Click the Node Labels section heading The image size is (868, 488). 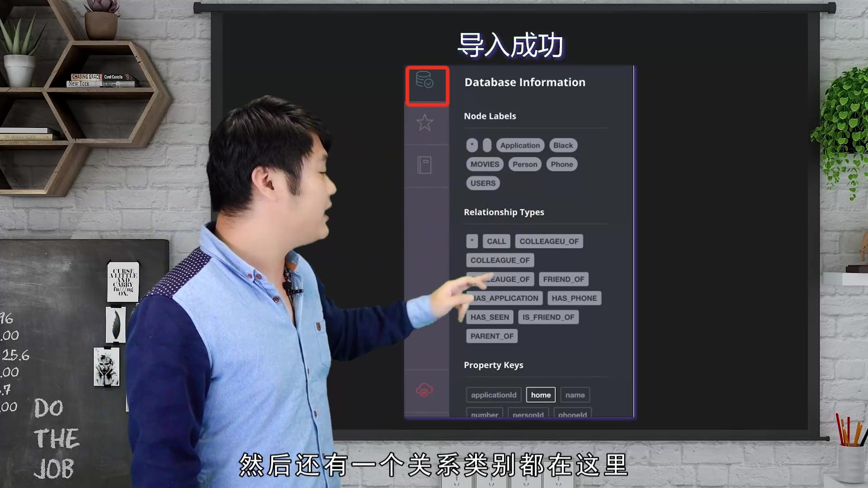point(490,116)
